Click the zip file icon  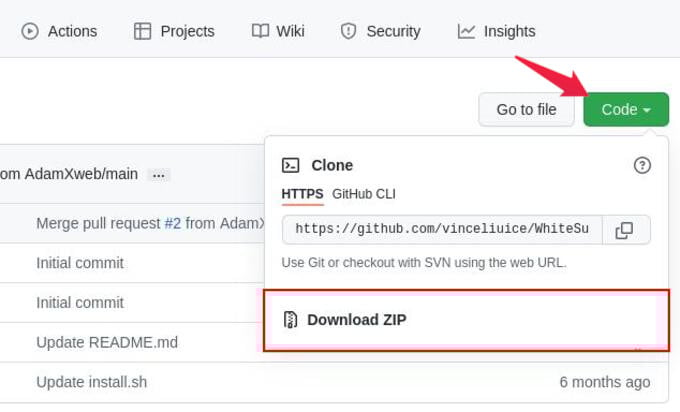[x=290, y=320]
